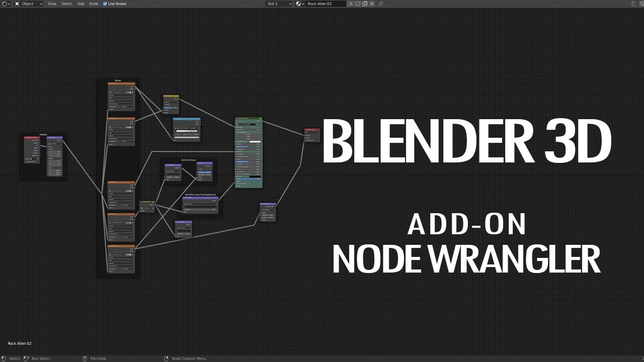Select the bottommost orange image texture node

pos(121,259)
